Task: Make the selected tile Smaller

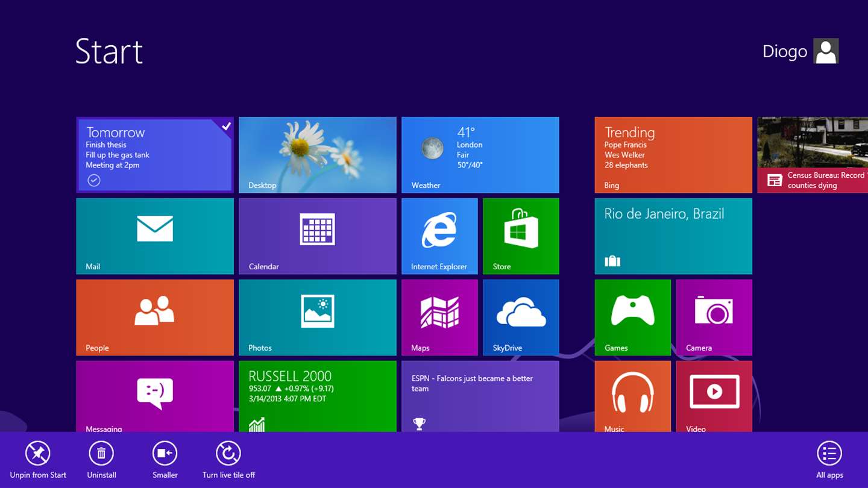Action: pos(165,461)
